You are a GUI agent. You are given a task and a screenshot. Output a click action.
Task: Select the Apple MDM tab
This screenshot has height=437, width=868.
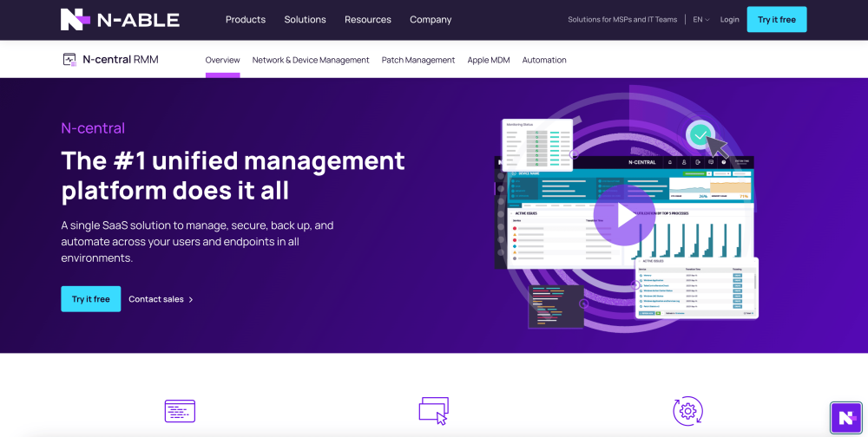[488, 60]
